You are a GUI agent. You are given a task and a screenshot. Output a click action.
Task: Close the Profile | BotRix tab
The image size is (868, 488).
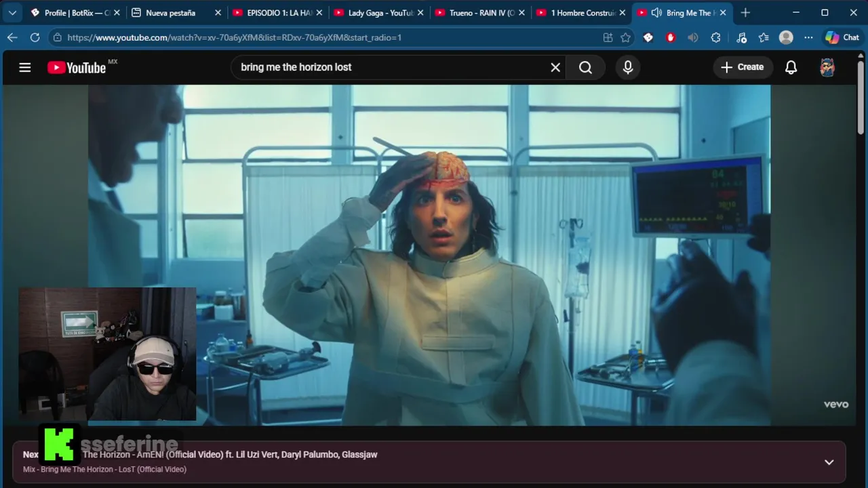[x=117, y=12]
